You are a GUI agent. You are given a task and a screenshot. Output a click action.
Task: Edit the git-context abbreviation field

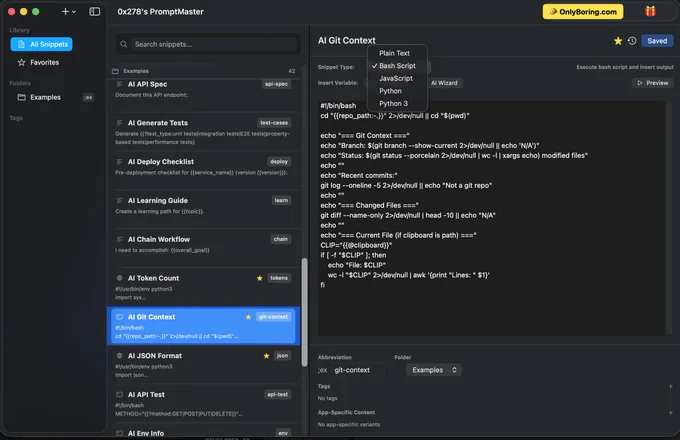(x=360, y=370)
